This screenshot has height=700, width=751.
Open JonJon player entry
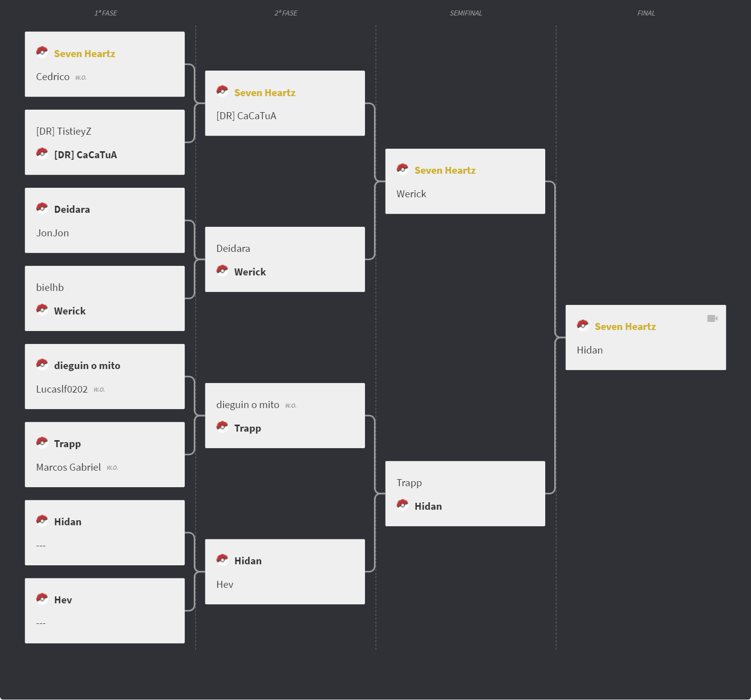(53, 233)
